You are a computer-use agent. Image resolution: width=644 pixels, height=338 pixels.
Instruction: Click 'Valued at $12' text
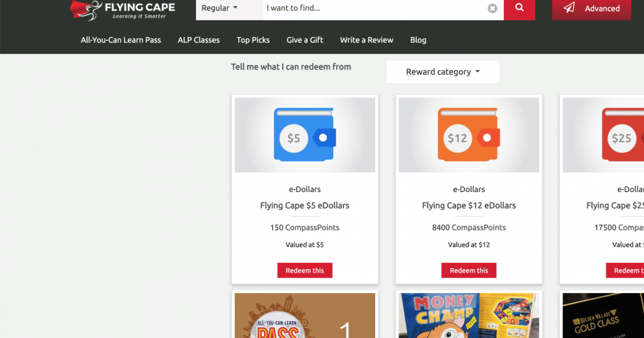469,245
